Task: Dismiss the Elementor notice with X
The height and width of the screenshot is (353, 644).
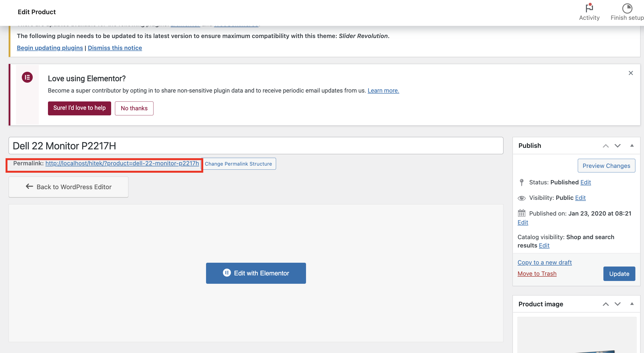Action: pos(631,73)
